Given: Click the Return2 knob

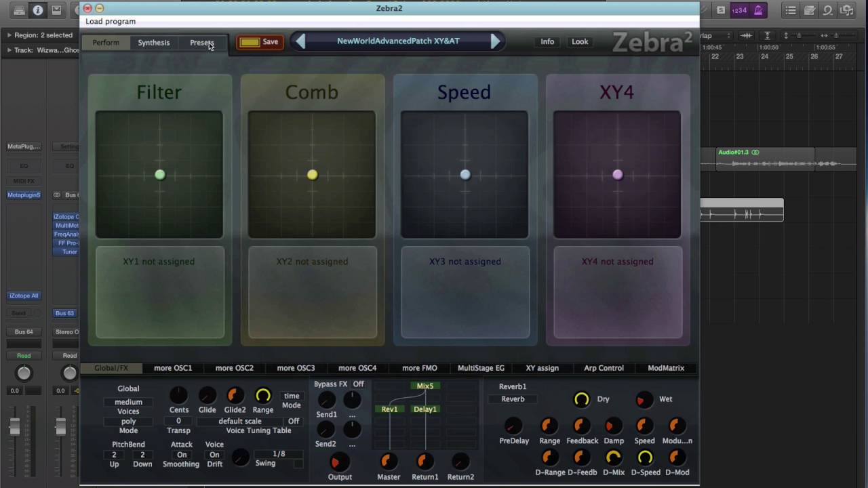Looking at the screenshot, I should pyautogui.click(x=460, y=462).
